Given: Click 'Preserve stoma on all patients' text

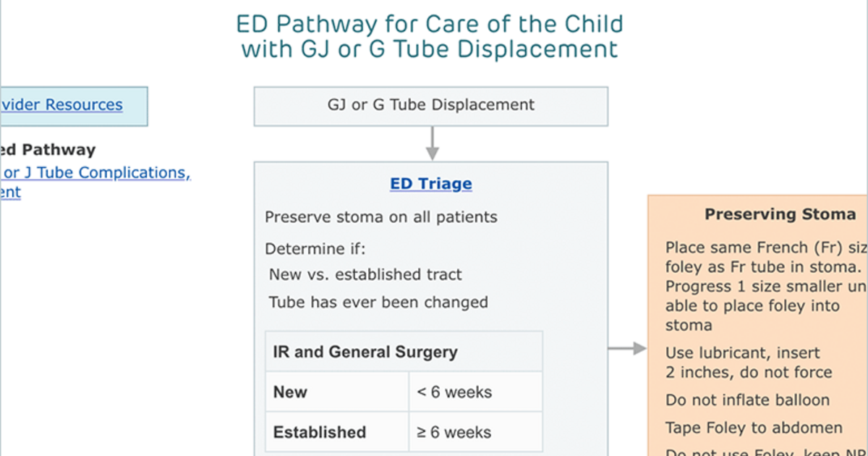Looking at the screenshot, I should 381,217.
